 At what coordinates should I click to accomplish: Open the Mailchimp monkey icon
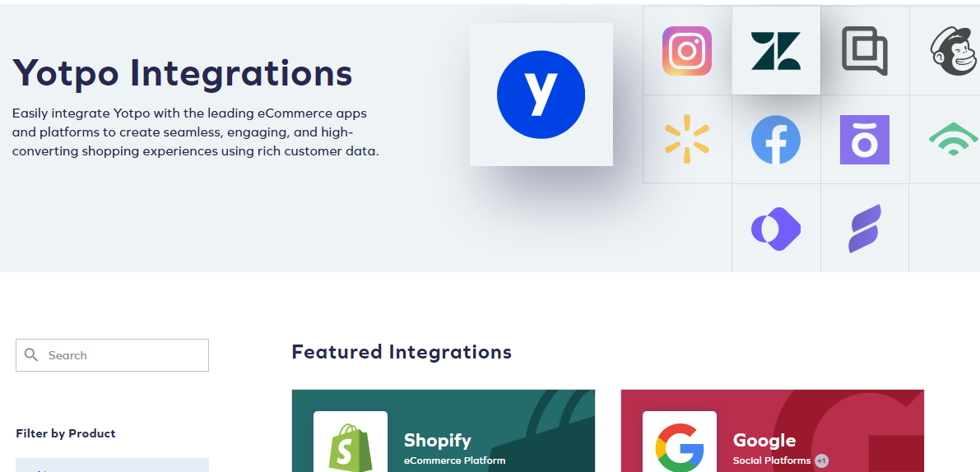pyautogui.click(x=953, y=51)
